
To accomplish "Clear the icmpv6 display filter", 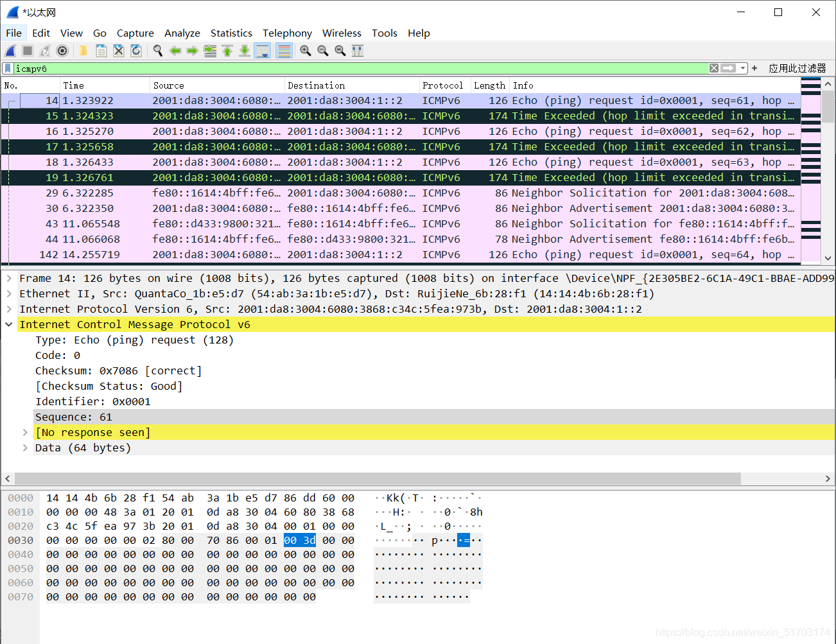I will (x=714, y=68).
